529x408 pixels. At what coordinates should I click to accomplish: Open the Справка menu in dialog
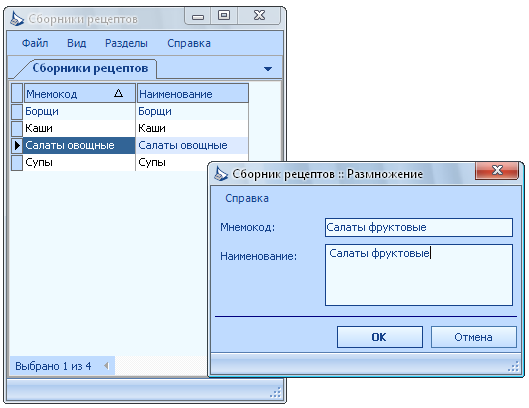(247, 198)
